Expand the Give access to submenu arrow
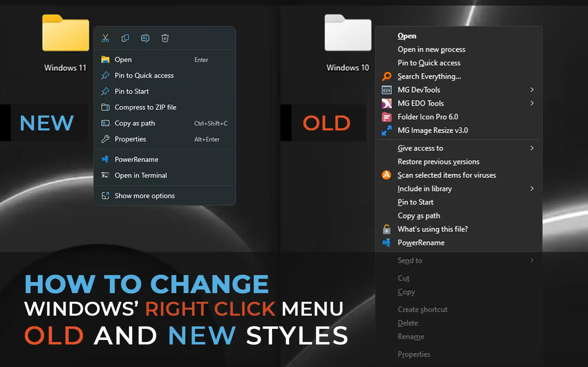The height and width of the screenshot is (367, 588). [x=532, y=148]
